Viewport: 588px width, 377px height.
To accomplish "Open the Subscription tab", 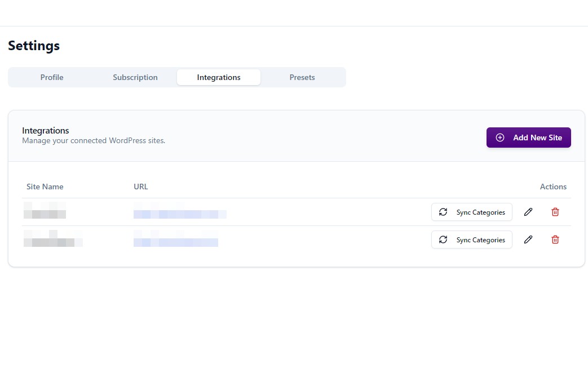I will 135,77.
